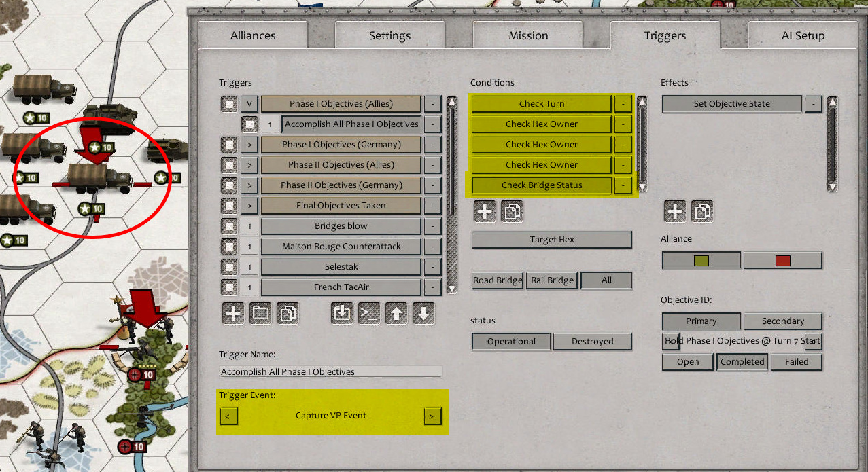The height and width of the screenshot is (472, 868).
Task: Delete the Bridges blow trigger
Action: tap(432, 226)
